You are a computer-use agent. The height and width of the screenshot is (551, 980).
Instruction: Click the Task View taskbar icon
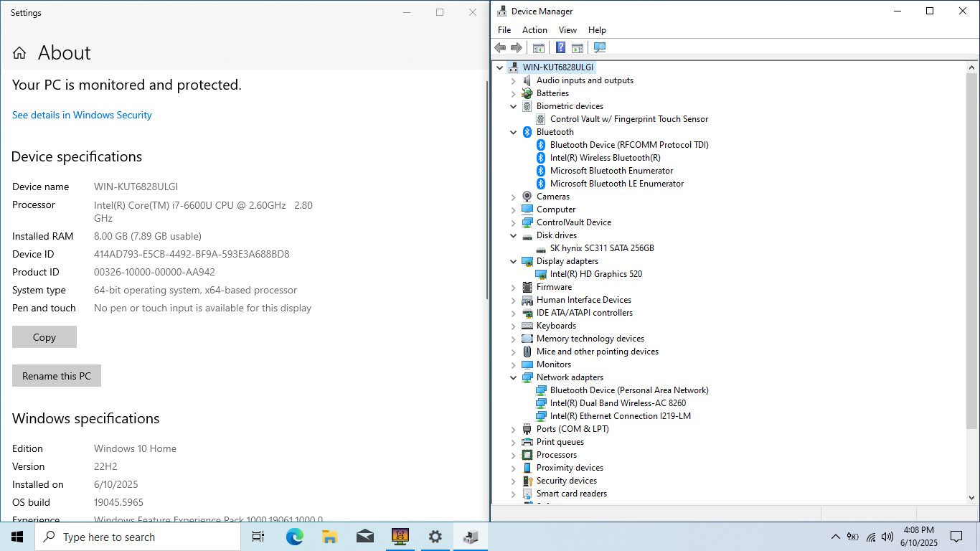click(x=258, y=537)
